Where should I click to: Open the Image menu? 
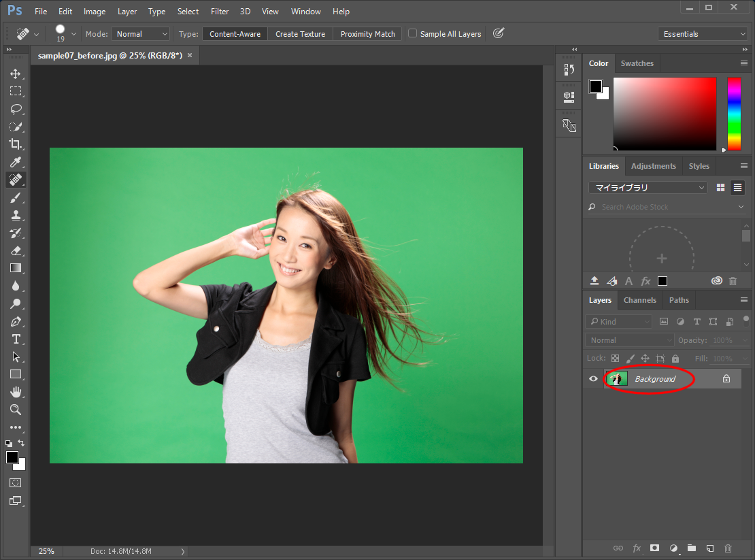pyautogui.click(x=95, y=11)
